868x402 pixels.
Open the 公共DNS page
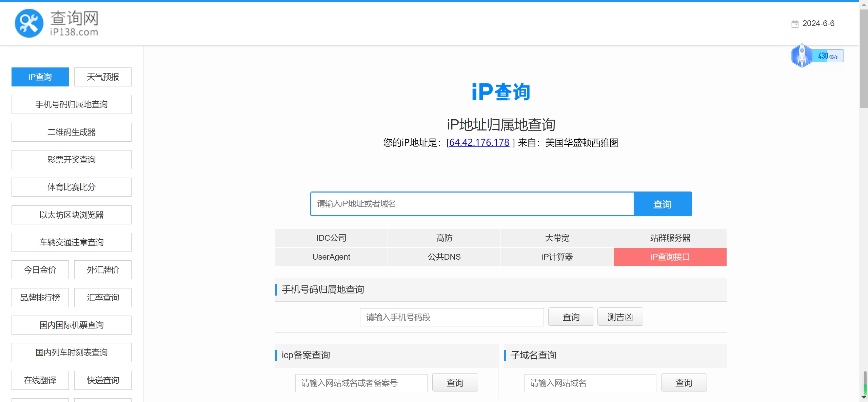pyautogui.click(x=444, y=257)
